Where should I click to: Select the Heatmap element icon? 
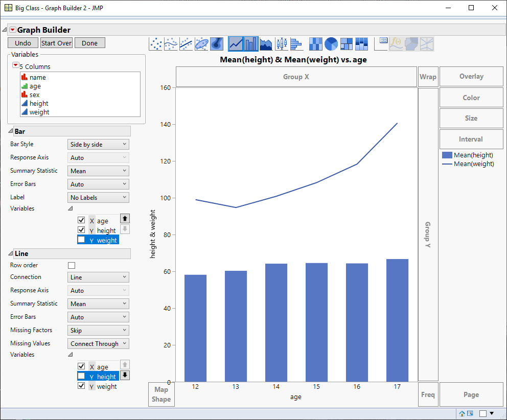[x=315, y=44]
